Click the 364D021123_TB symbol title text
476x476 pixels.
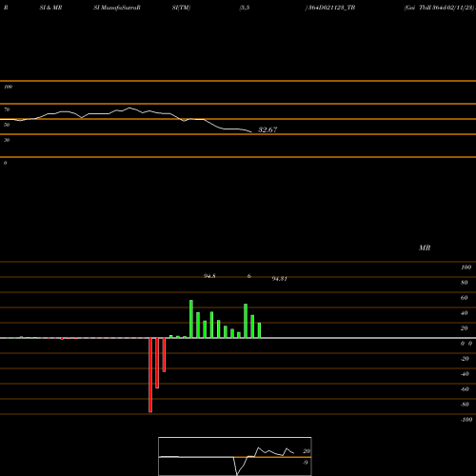(331, 8)
